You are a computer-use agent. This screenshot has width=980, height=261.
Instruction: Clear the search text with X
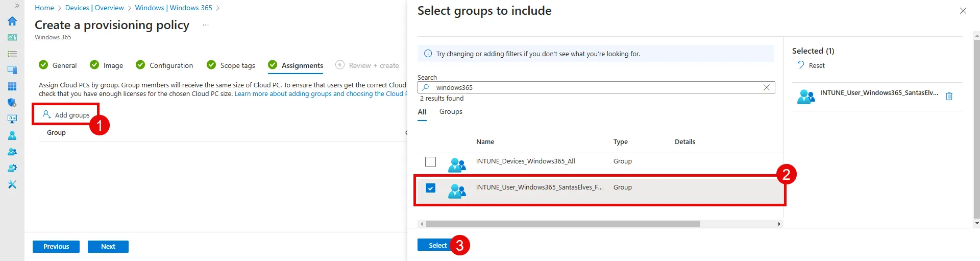pos(767,87)
